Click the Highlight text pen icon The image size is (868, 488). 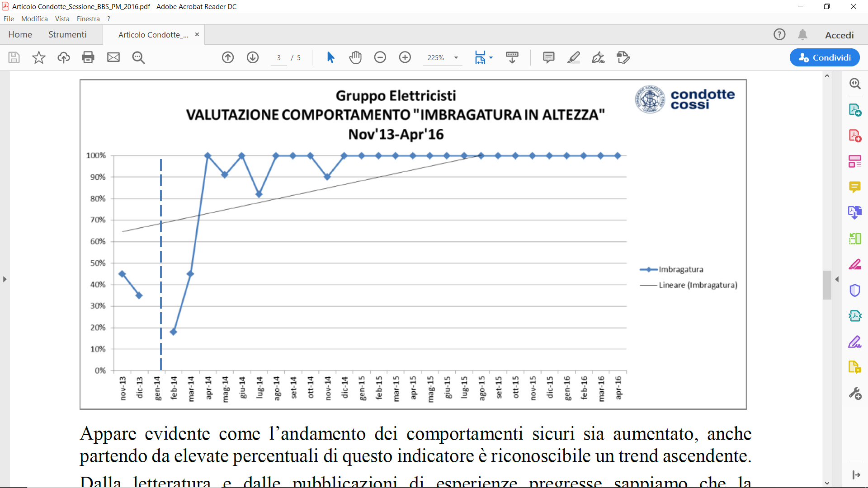[574, 57]
